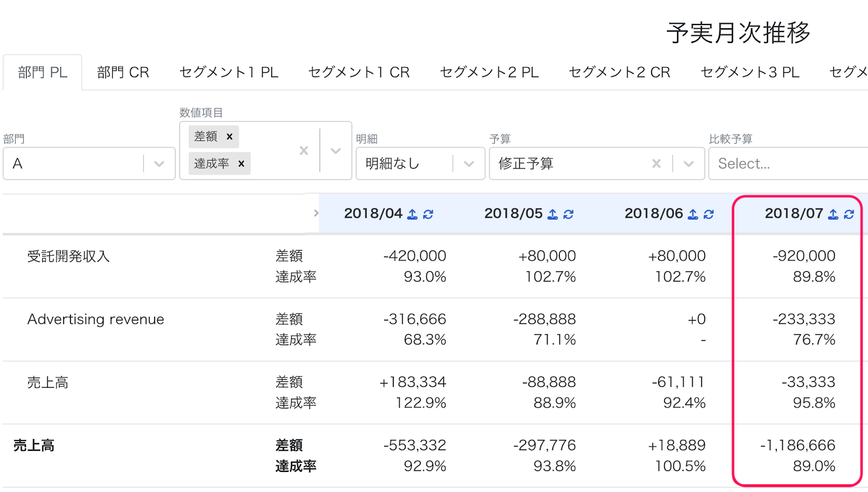Screen dimensions: 868x492
Task: Click the -61,111 cell
Action: click(x=679, y=382)
